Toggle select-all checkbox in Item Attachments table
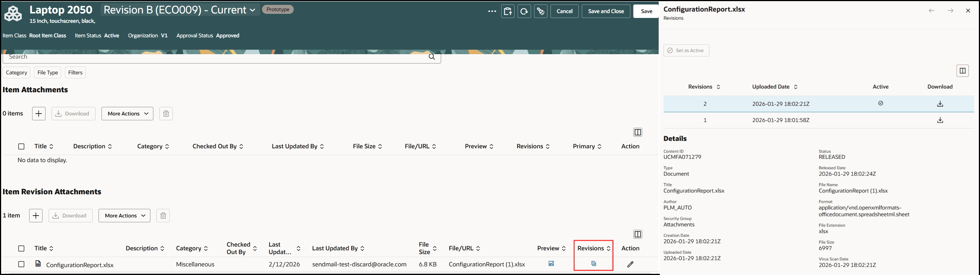980x275 pixels. pos(21,146)
